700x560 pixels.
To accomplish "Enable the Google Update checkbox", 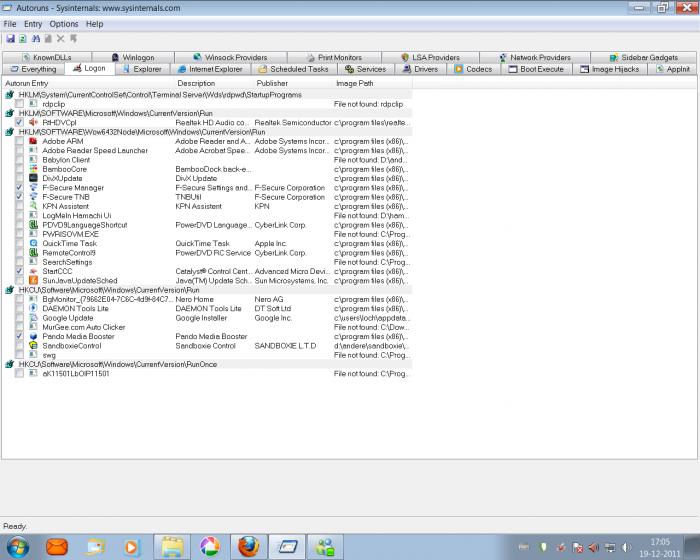I will [19, 318].
